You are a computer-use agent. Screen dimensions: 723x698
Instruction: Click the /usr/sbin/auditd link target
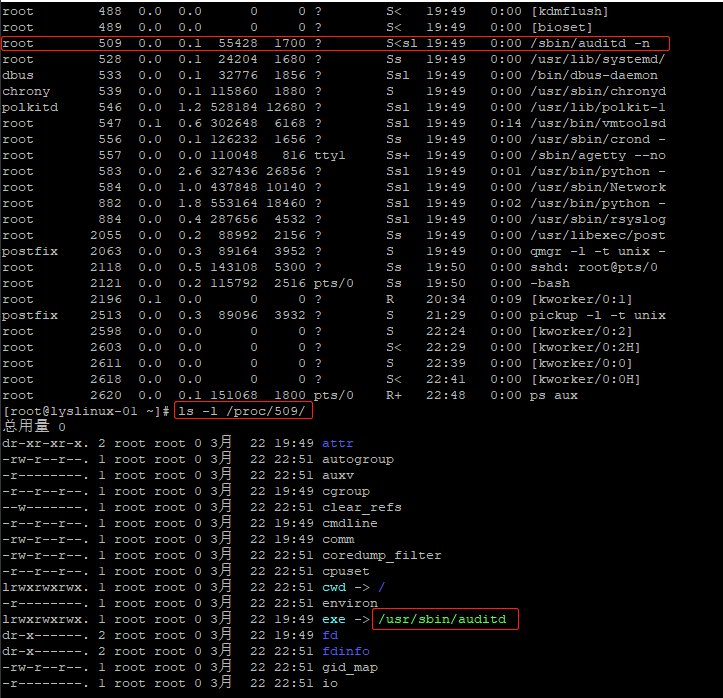point(442,619)
